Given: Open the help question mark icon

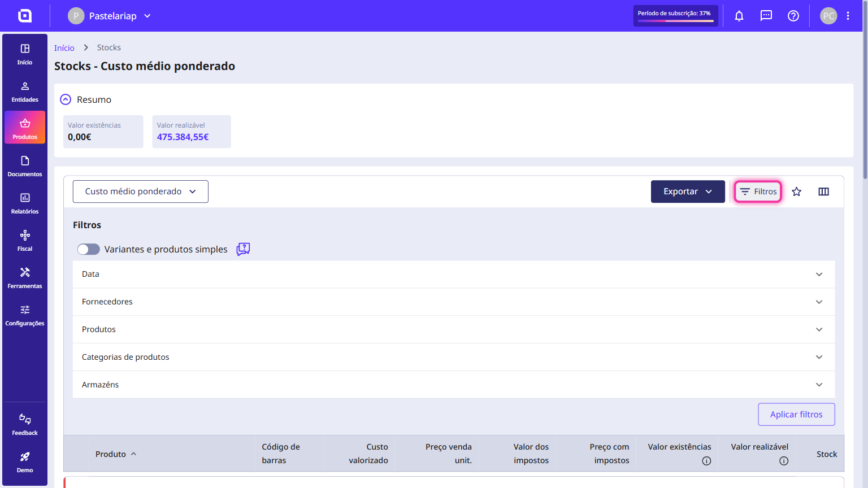Looking at the screenshot, I should point(793,16).
